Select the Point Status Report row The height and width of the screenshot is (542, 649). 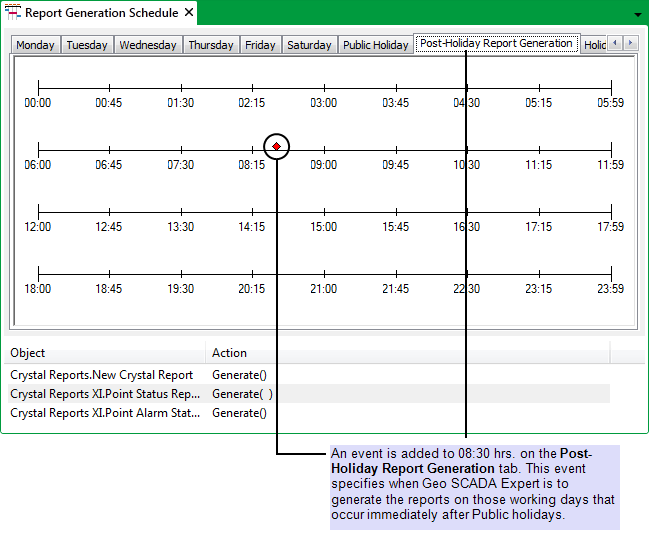click(105, 394)
